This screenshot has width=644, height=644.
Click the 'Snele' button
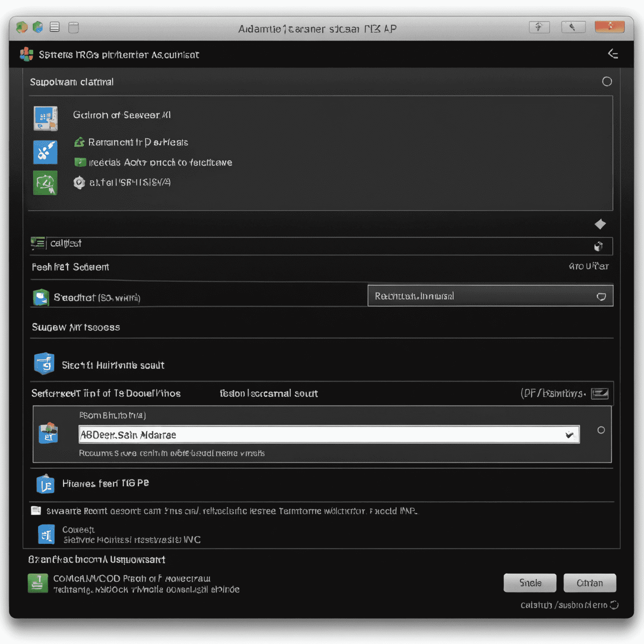click(x=530, y=583)
